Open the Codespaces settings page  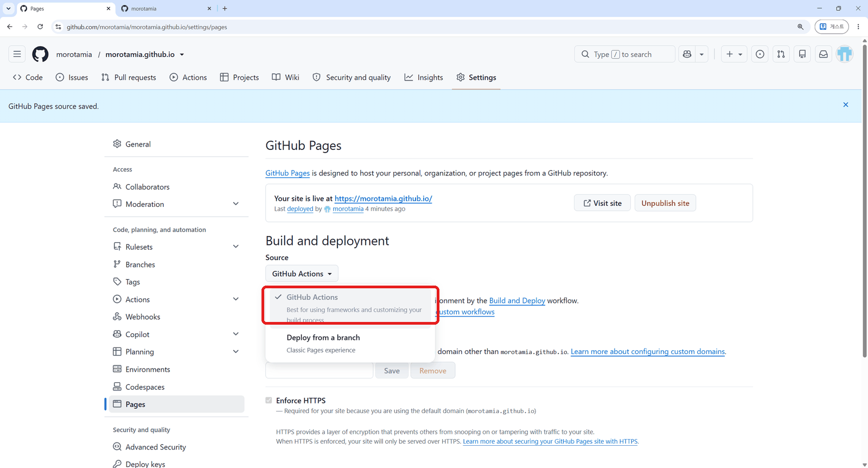176,387
